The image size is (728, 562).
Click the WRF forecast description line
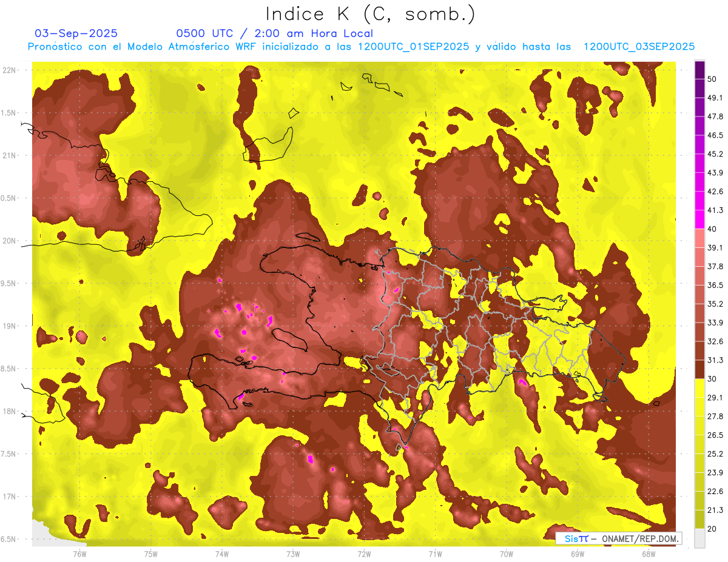[x=361, y=47]
